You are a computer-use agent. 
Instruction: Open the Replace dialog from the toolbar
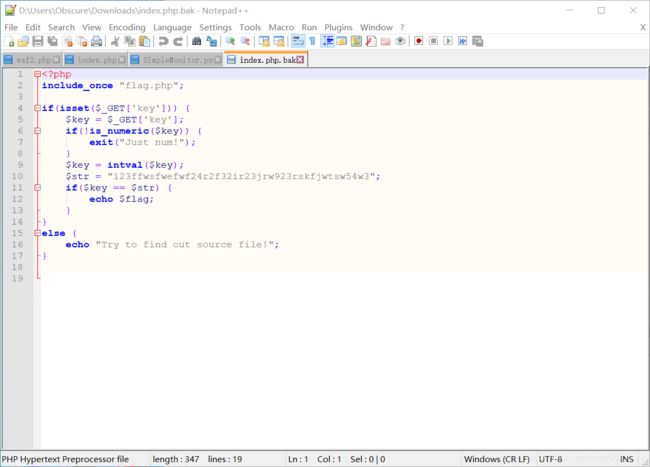(212, 41)
